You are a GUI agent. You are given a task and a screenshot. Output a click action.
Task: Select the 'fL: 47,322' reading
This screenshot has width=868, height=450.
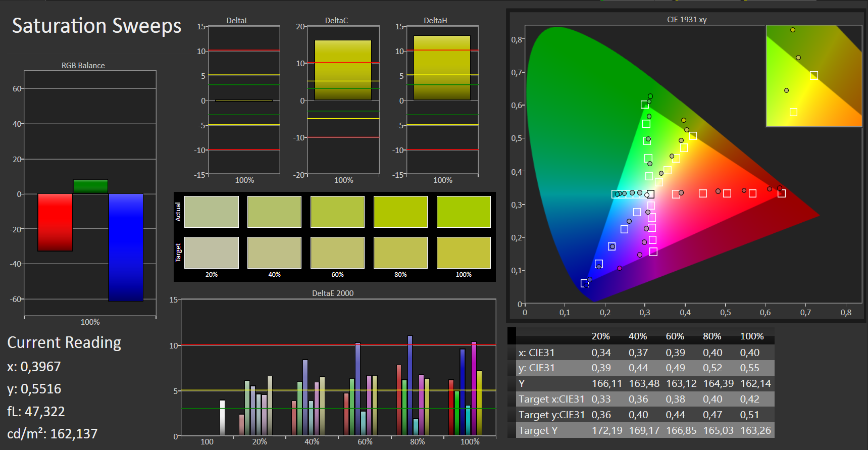(36, 412)
